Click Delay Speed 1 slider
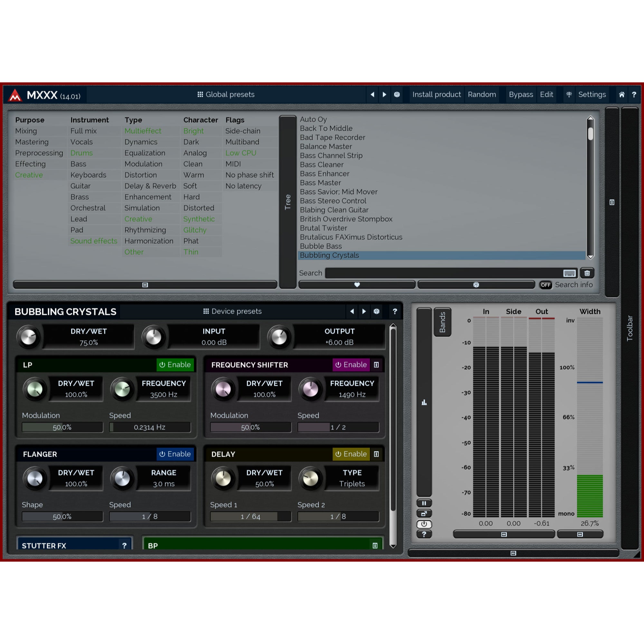This screenshot has height=644, width=644. point(250,517)
